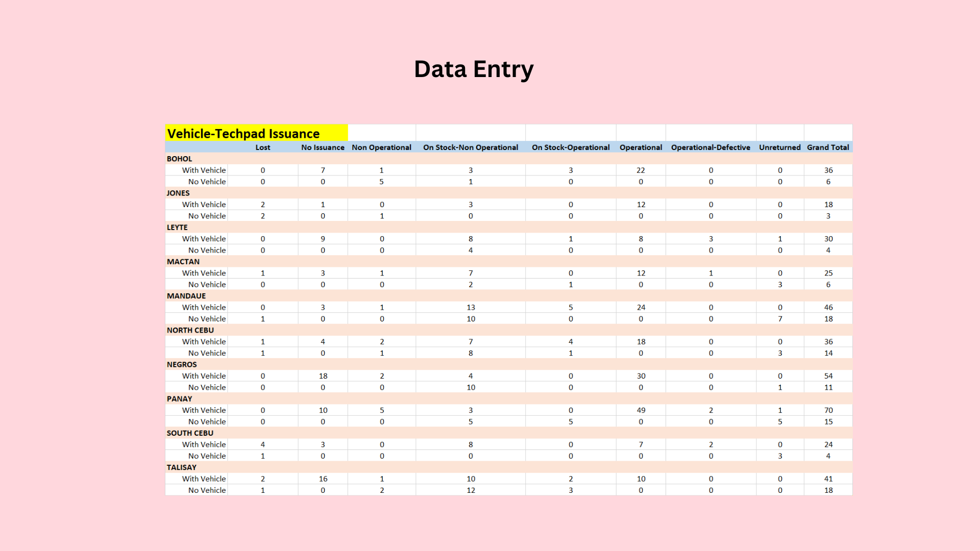Select the MANDAUE group row label
The width and height of the screenshot is (980, 551).
[x=186, y=296]
